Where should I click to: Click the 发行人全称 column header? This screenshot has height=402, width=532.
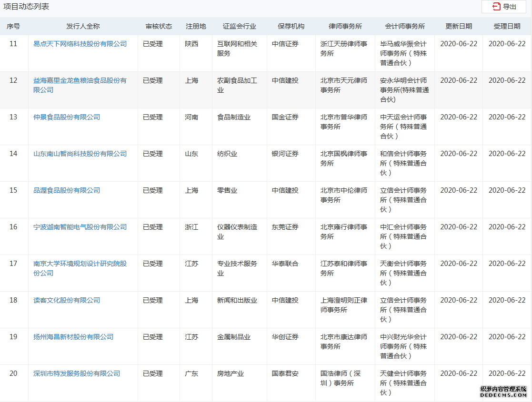[83, 27]
